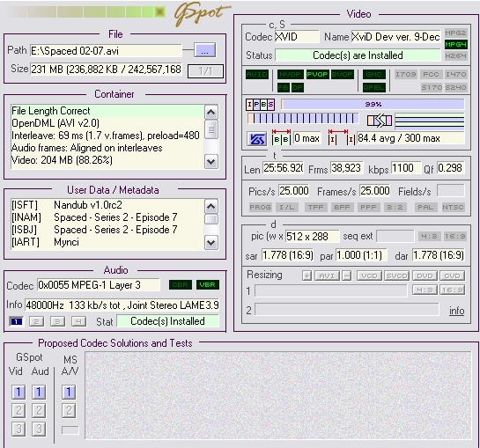
Task: Click the TFF field order indicator
Action: point(315,207)
